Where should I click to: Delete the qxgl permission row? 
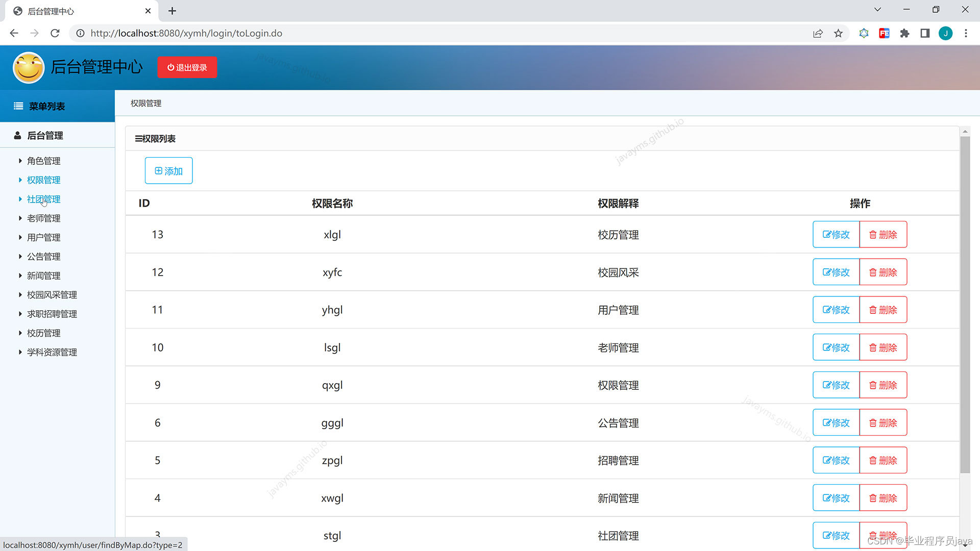(x=883, y=385)
